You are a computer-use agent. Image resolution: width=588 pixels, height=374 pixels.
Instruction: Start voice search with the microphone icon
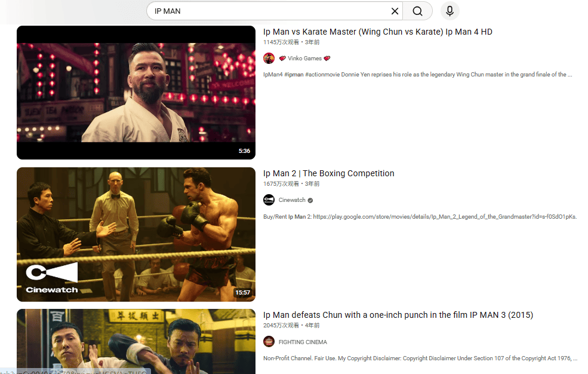tap(450, 11)
